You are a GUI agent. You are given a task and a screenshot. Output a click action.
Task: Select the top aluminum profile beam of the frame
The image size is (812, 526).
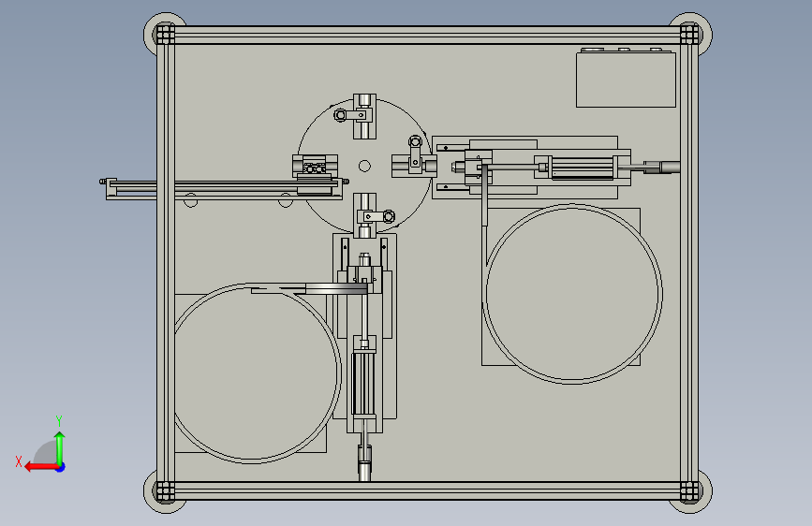427,35
